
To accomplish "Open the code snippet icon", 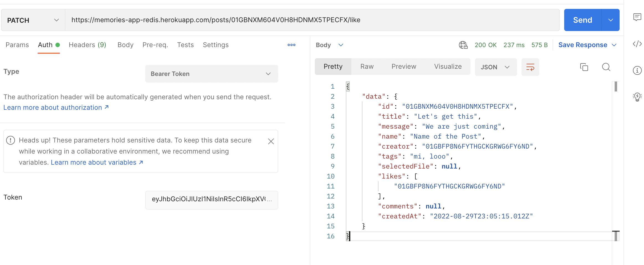I will point(637,44).
